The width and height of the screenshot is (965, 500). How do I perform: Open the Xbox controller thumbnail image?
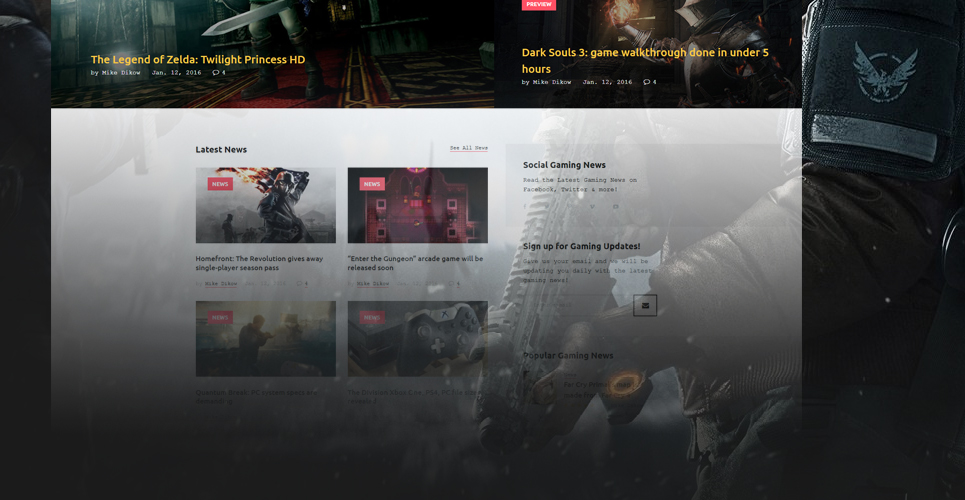(x=418, y=339)
